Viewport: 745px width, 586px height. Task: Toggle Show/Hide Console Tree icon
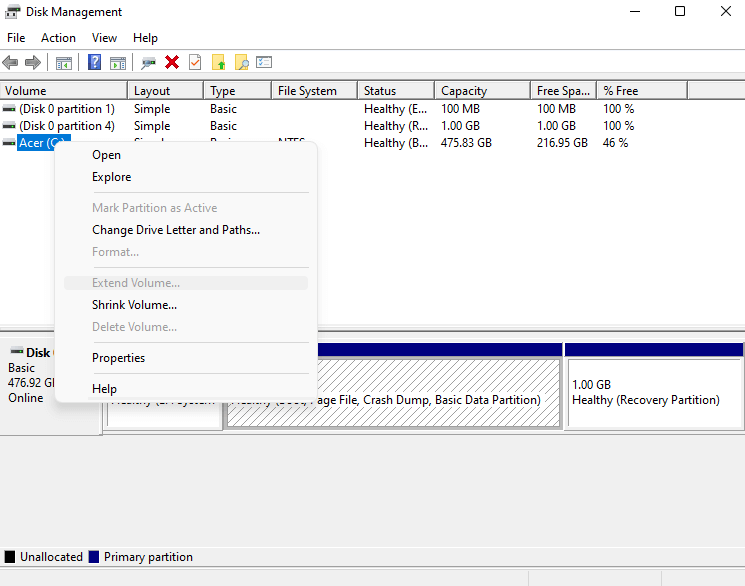pos(64,63)
